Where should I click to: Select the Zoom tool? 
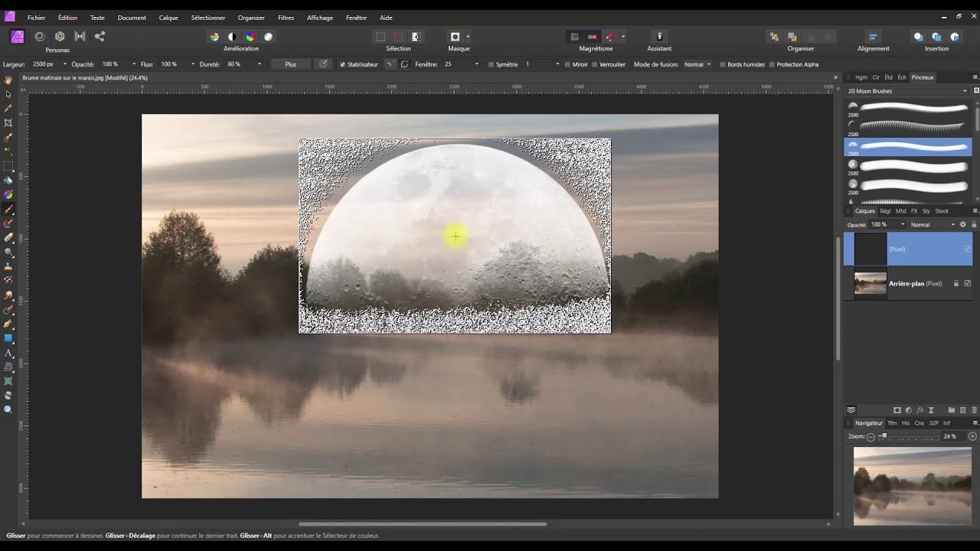click(x=8, y=410)
